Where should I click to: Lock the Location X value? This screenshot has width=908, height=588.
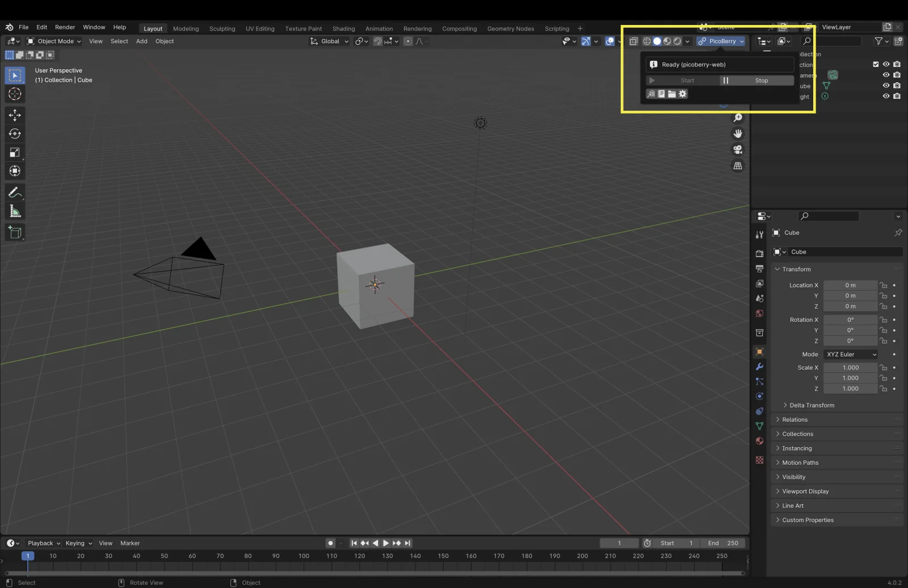point(883,285)
